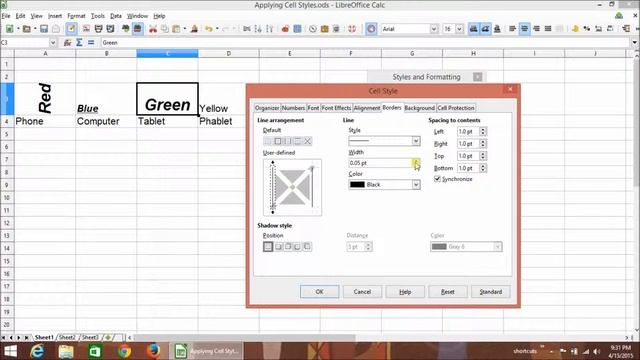The width and height of the screenshot is (640, 360).
Task: Open the Font Name dropdown showing Arial
Action: coord(434,29)
